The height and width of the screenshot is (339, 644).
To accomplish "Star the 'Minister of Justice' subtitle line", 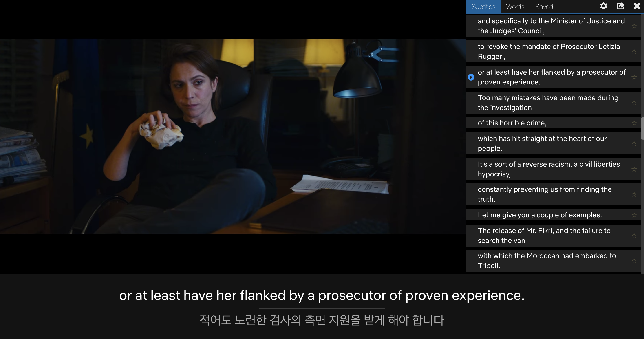I will point(634,26).
